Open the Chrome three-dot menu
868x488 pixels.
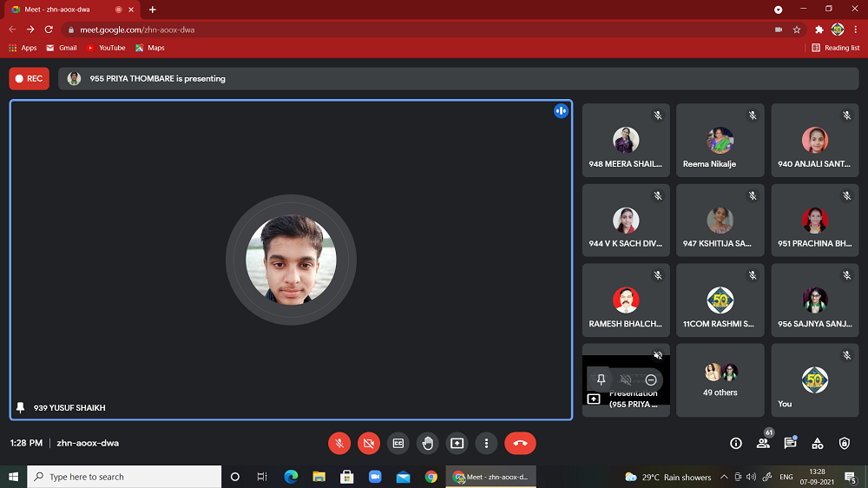856,30
